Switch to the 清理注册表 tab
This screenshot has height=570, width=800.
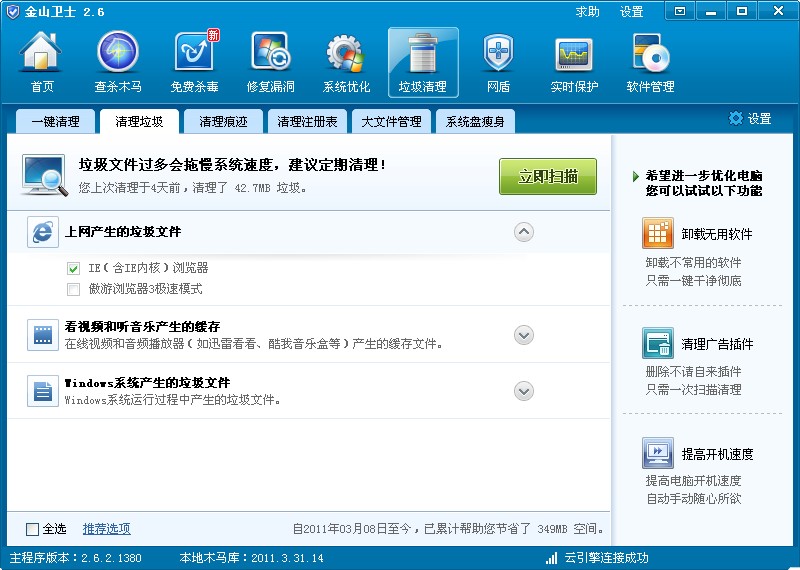[x=307, y=121]
